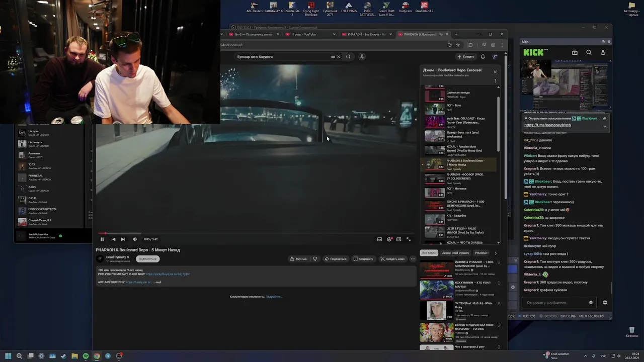
Task: Click YouTube Создать create button
Action: [x=466, y=57]
